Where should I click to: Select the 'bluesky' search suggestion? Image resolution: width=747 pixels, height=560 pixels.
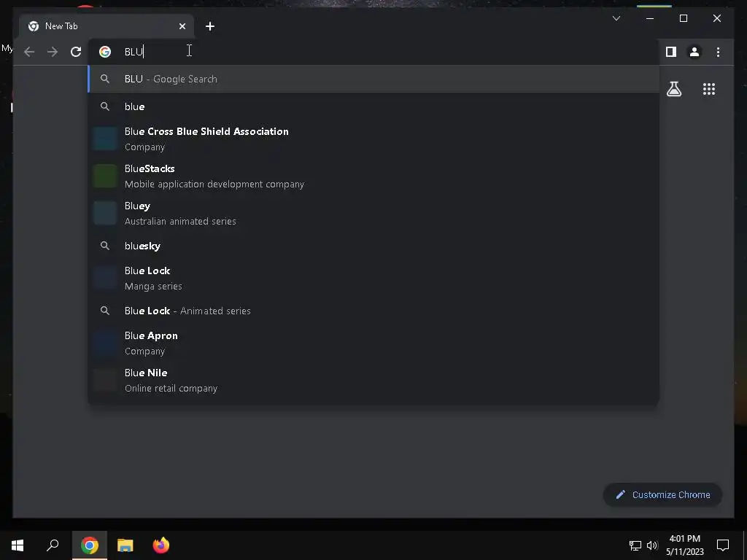click(374, 246)
